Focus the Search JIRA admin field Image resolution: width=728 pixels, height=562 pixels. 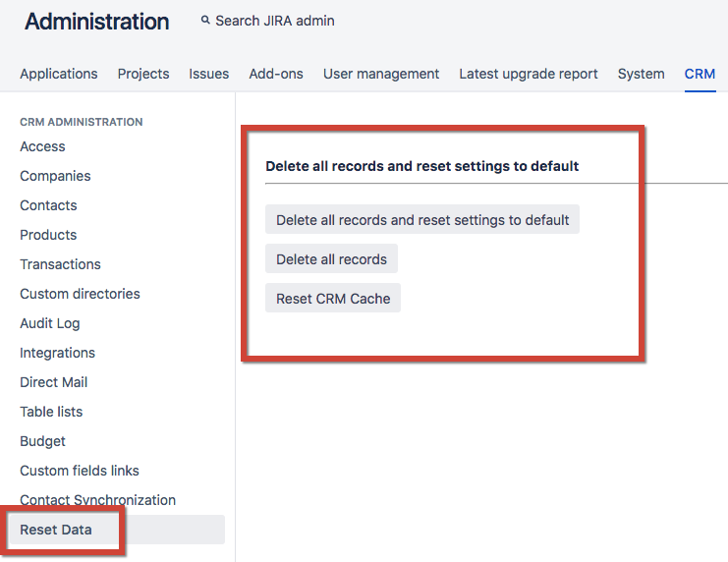(x=275, y=21)
